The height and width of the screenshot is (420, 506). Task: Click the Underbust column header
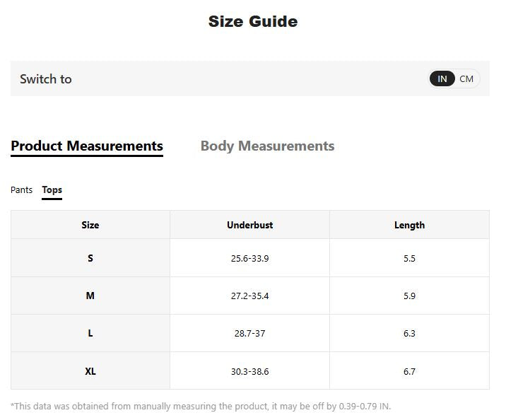249,225
